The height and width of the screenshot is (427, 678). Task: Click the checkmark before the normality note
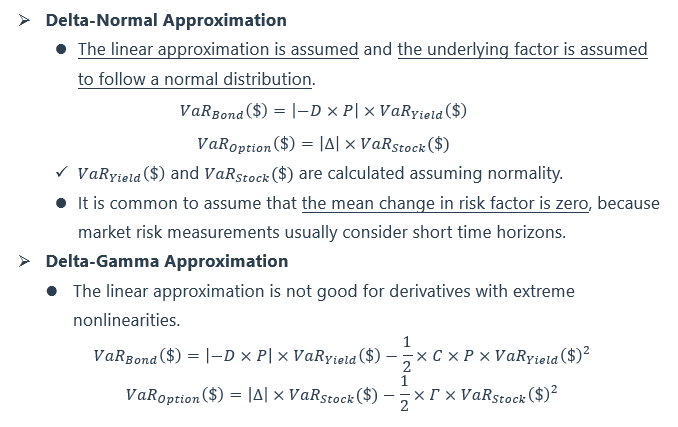(62, 173)
